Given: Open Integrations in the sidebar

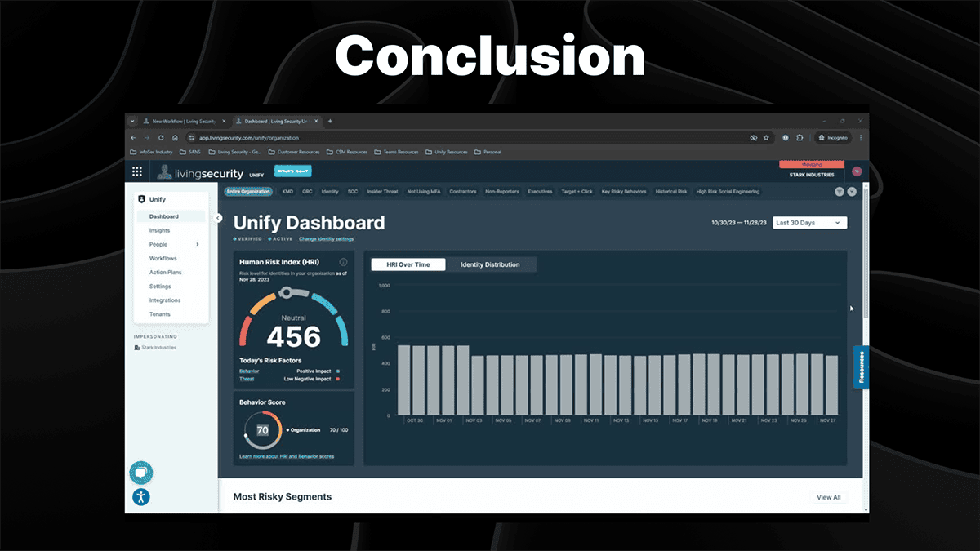Looking at the screenshot, I should pyautogui.click(x=165, y=300).
